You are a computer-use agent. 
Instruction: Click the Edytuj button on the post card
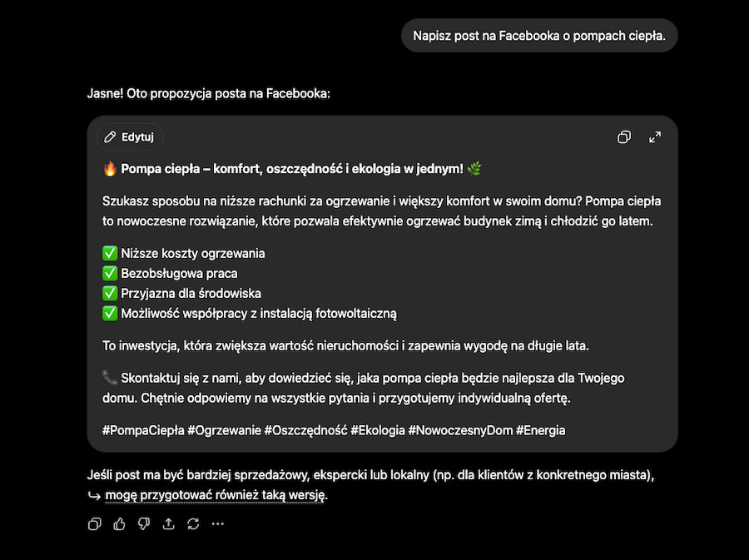130,137
